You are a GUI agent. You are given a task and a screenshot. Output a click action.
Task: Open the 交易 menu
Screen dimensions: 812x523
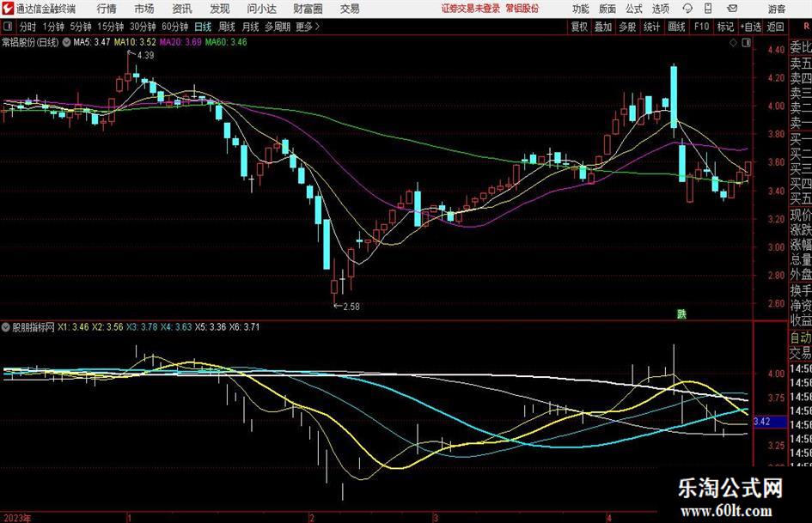pyautogui.click(x=350, y=9)
